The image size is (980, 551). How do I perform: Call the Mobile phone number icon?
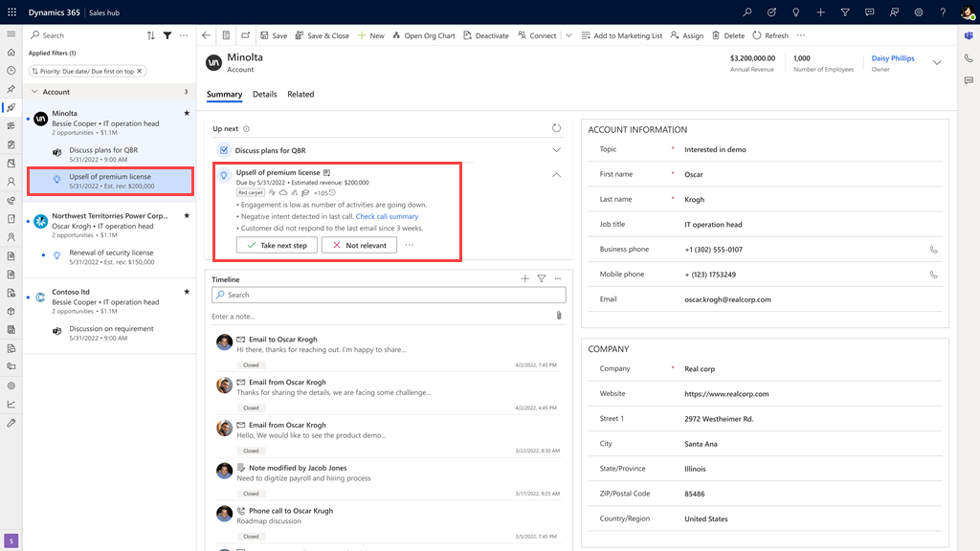tap(934, 275)
